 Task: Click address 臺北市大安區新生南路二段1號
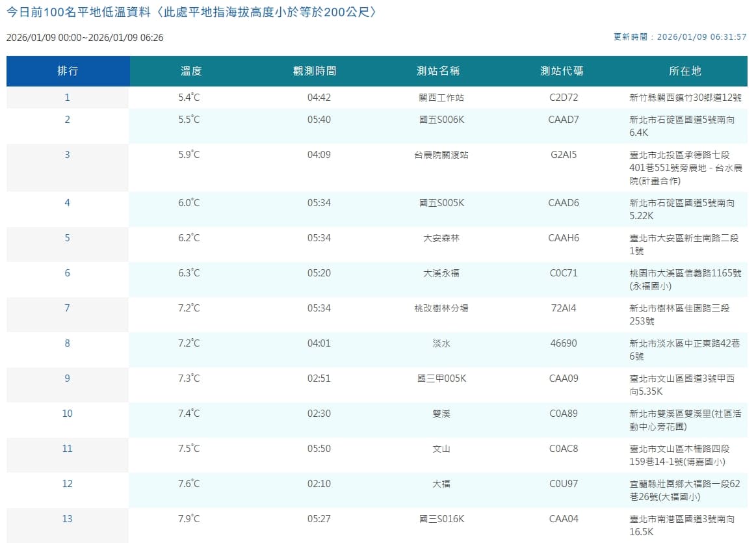[x=684, y=245]
